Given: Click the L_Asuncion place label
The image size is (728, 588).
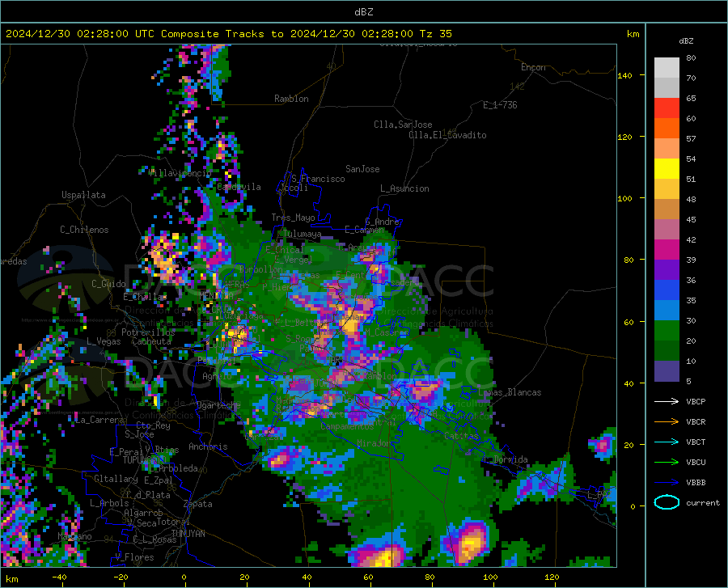Looking at the screenshot, I should [x=404, y=188].
